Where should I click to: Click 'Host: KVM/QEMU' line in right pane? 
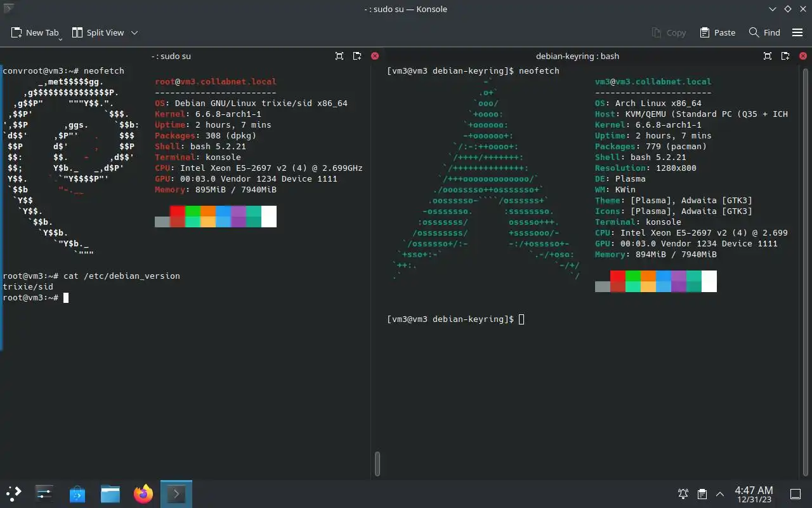click(691, 114)
